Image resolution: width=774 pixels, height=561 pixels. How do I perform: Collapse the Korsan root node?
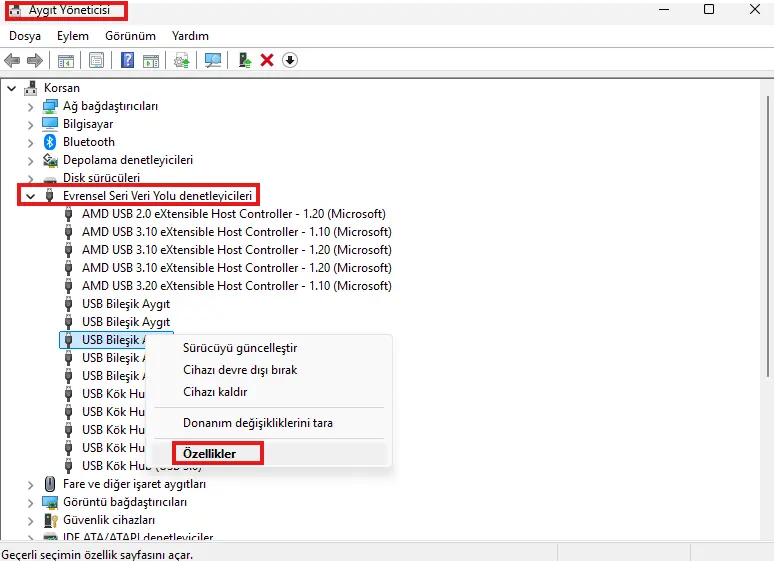(x=11, y=88)
